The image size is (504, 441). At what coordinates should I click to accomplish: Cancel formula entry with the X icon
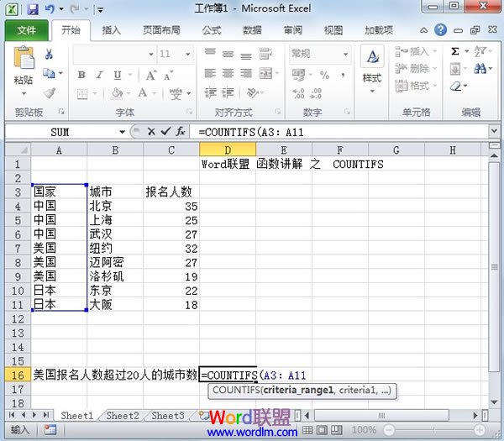click(151, 132)
